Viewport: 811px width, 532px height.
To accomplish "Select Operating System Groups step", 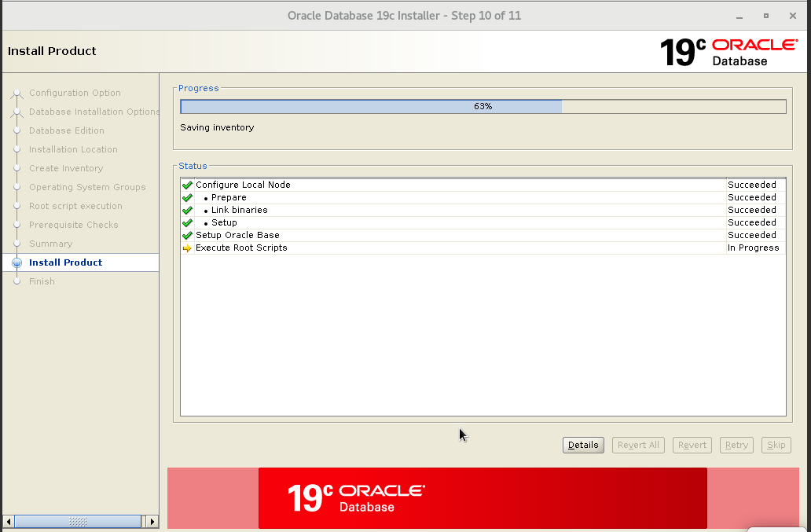I will (x=87, y=187).
